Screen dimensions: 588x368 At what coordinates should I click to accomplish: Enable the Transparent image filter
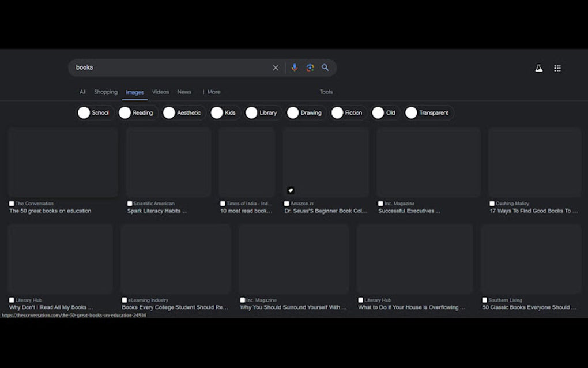429,112
